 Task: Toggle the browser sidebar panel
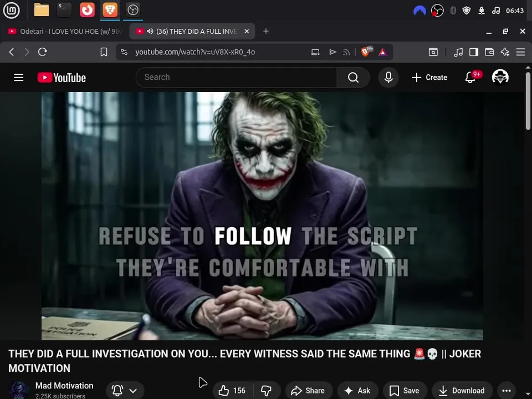coord(474,52)
